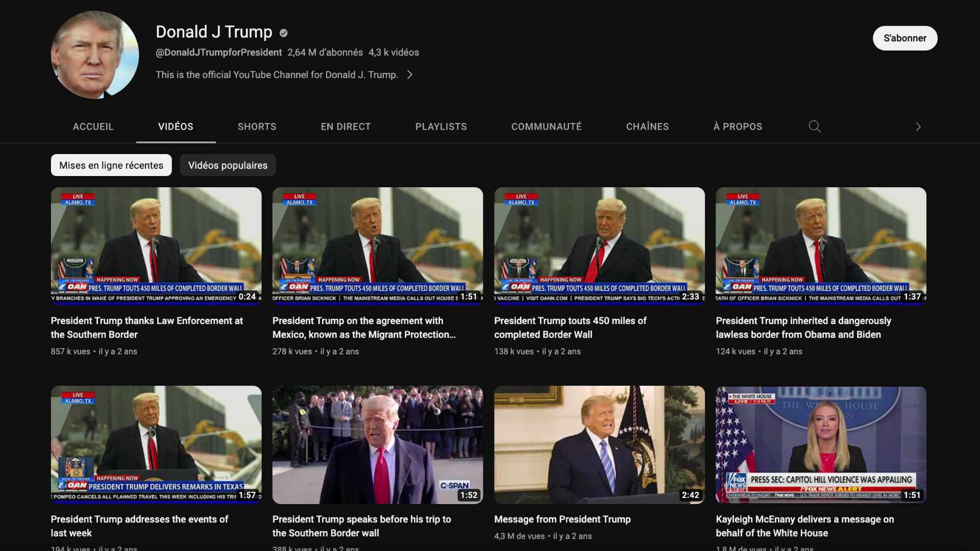Click title 'President Trump addresses the events of last week'

pos(139,526)
